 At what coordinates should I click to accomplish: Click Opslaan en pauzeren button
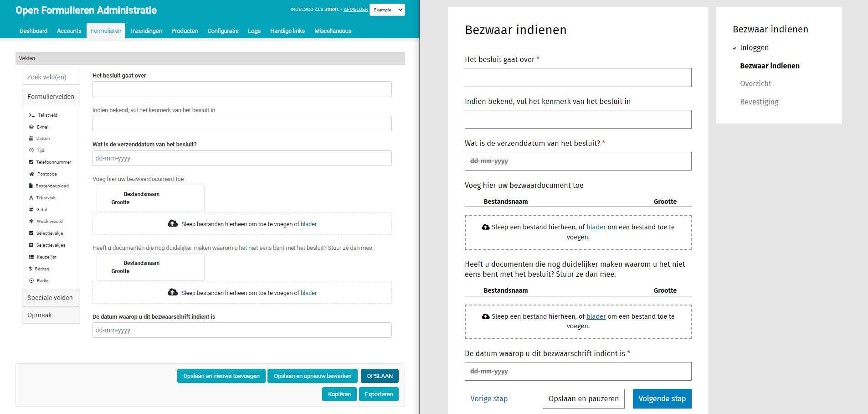click(x=584, y=398)
